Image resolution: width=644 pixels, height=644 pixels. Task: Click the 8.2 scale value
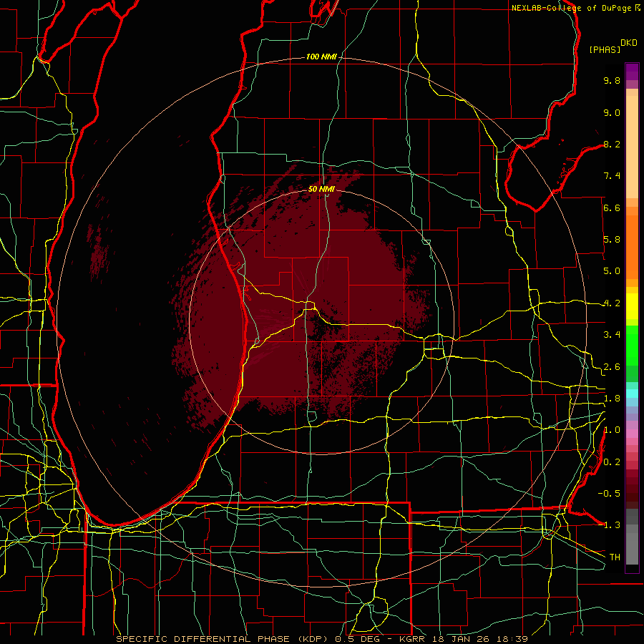pos(612,144)
